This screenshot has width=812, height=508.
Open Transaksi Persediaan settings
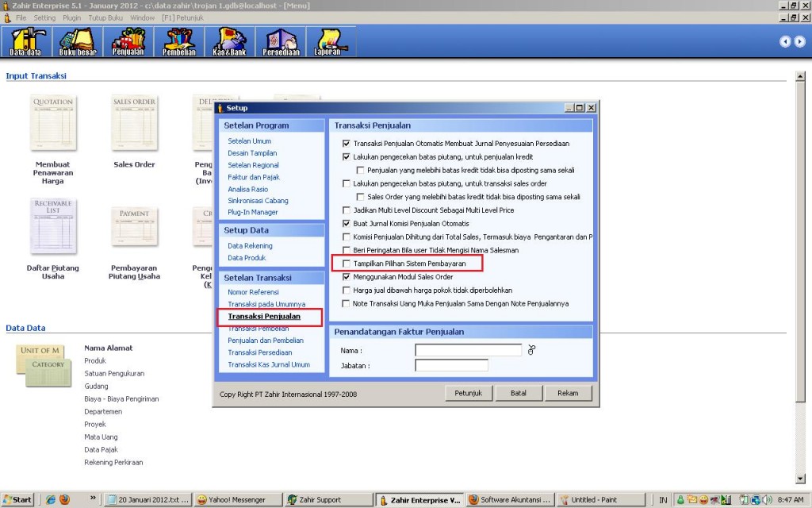260,352
